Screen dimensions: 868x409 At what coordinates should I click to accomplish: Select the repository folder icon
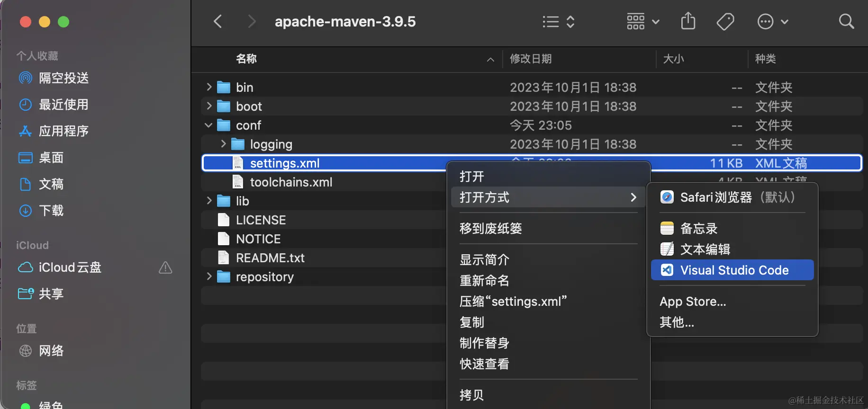click(224, 277)
